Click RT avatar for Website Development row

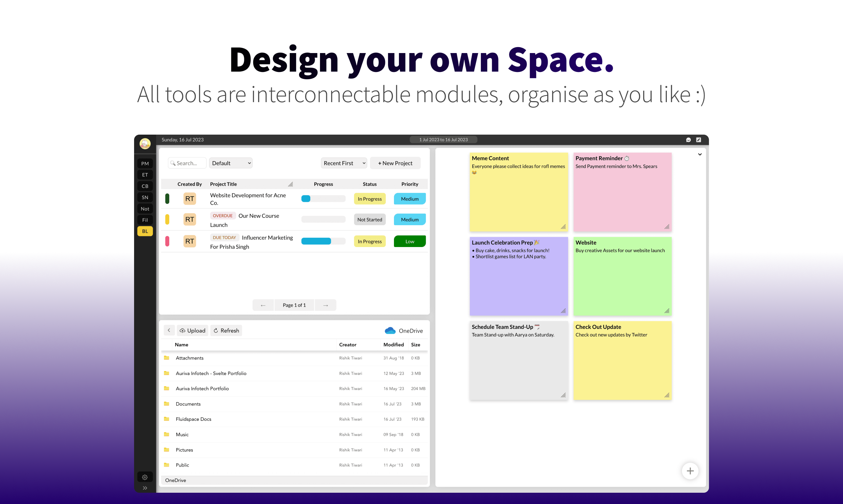190,199
